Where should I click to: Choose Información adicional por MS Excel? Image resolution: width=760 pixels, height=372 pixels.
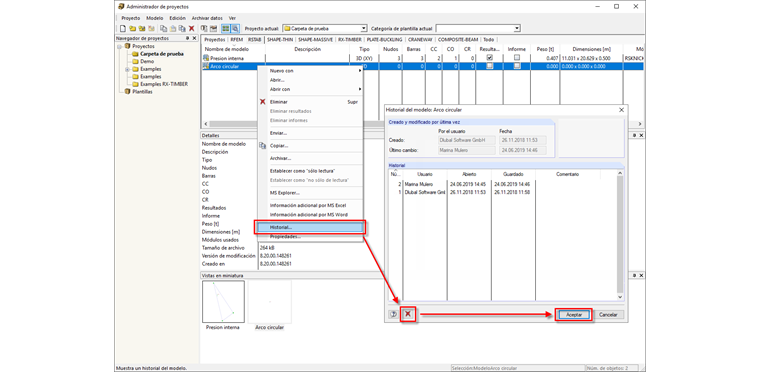click(310, 205)
